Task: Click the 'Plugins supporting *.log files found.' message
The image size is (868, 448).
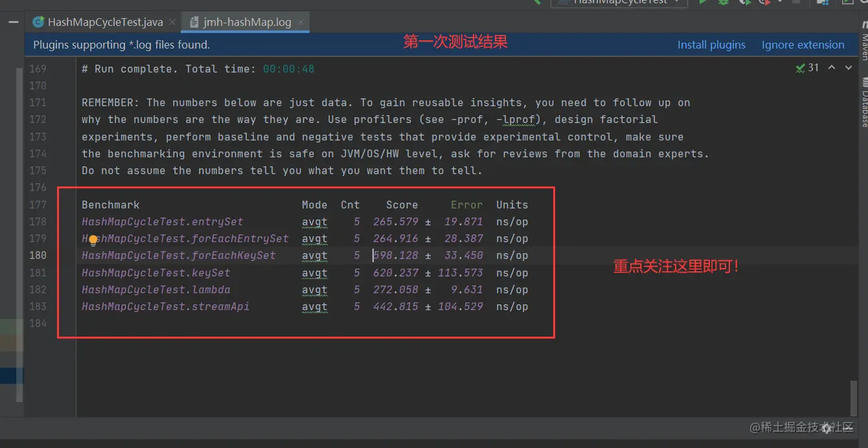Action: (121, 45)
